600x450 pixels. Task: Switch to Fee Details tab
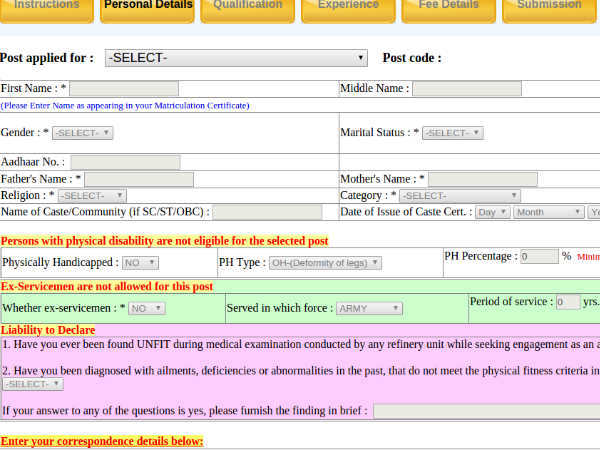click(x=448, y=10)
